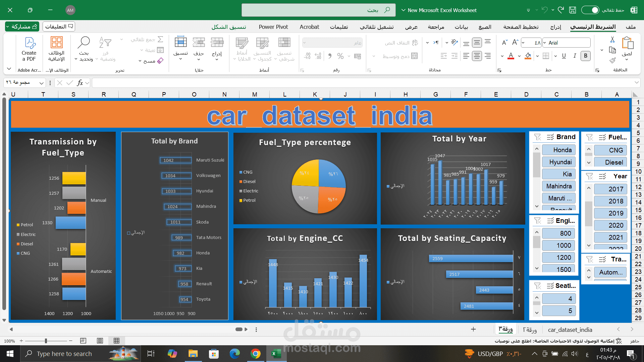Click the Create a PDF icon
Viewport: 644px width, 362px height.
click(30, 43)
